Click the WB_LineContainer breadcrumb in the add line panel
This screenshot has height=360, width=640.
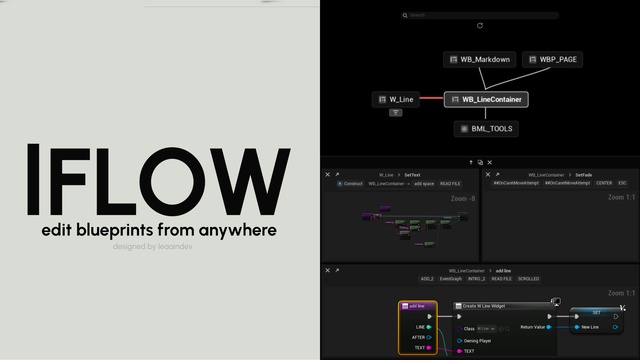coord(467,271)
